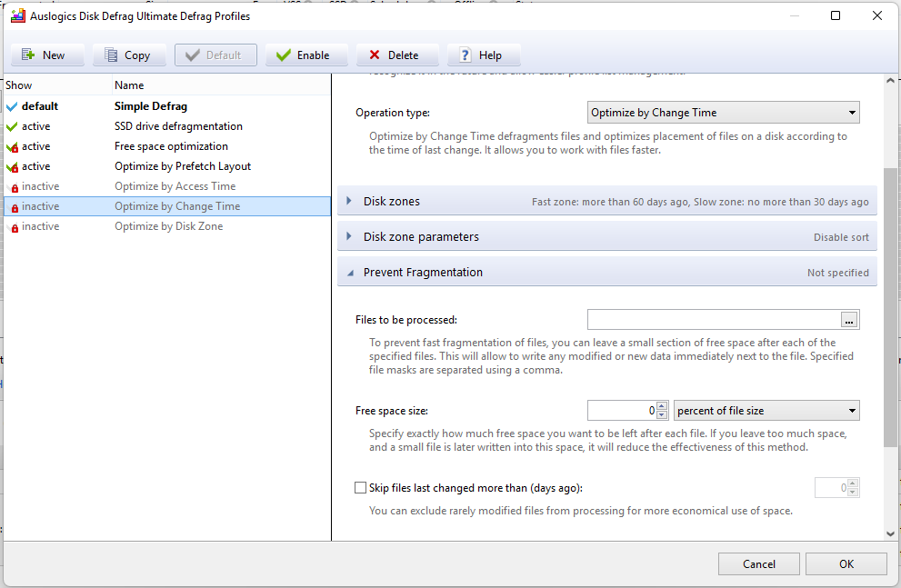Click the skip days ago number field
The width and height of the screenshot is (901, 588).
click(832, 487)
